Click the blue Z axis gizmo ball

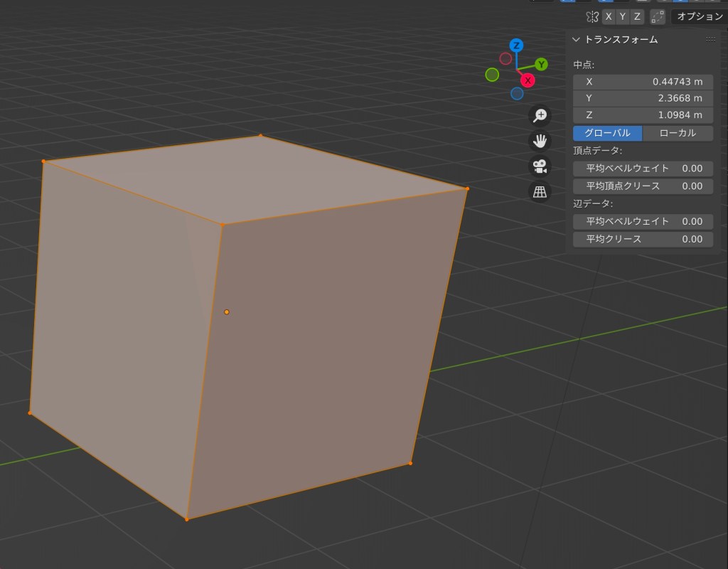click(x=517, y=46)
